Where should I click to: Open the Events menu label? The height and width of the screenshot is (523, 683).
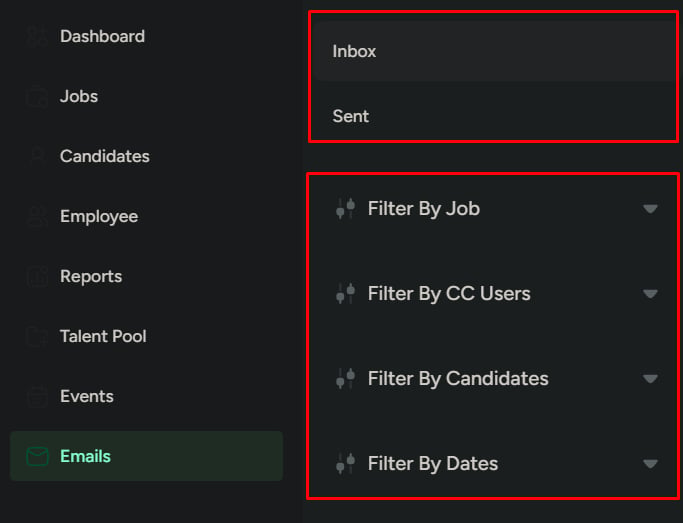tap(87, 397)
